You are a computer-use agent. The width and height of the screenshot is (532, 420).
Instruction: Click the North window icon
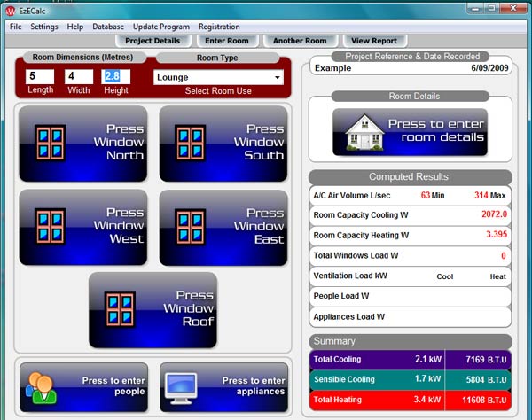tap(49, 142)
